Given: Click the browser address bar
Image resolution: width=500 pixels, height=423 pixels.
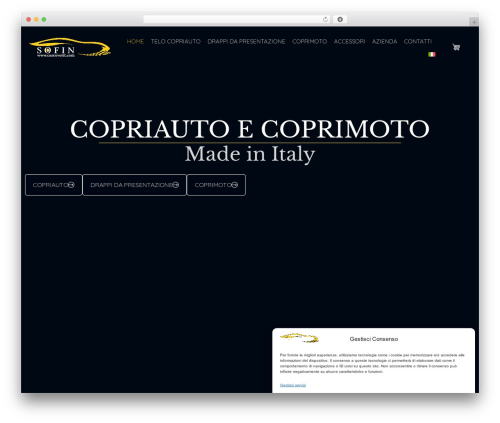Looking at the screenshot, I should 237,19.
